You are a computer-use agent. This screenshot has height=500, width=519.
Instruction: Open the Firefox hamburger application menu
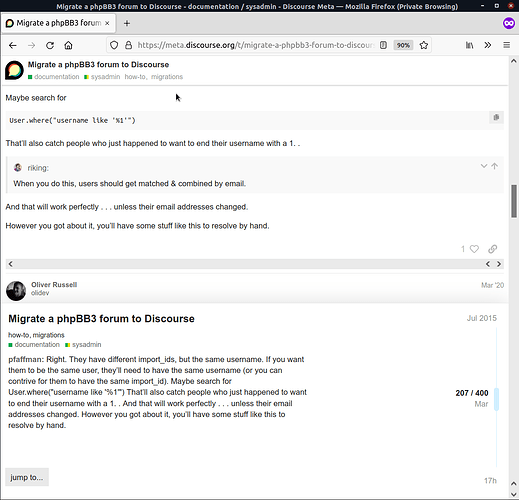(x=506, y=45)
